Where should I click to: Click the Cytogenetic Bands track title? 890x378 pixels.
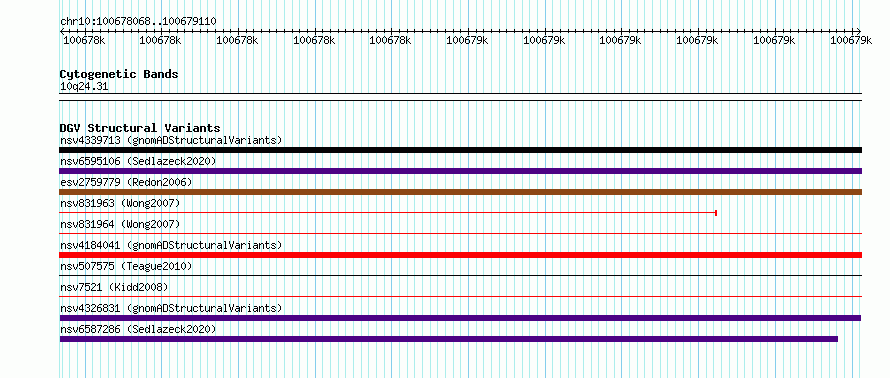pyautogui.click(x=119, y=74)
